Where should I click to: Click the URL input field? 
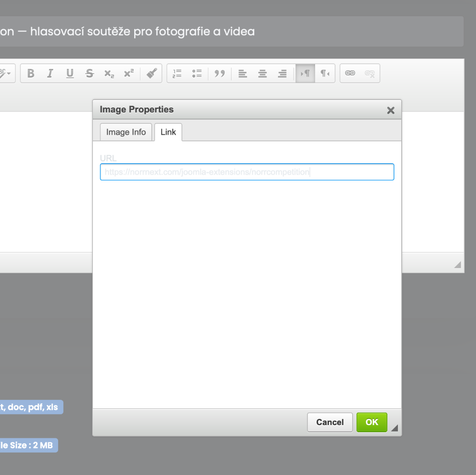(247, 172)
